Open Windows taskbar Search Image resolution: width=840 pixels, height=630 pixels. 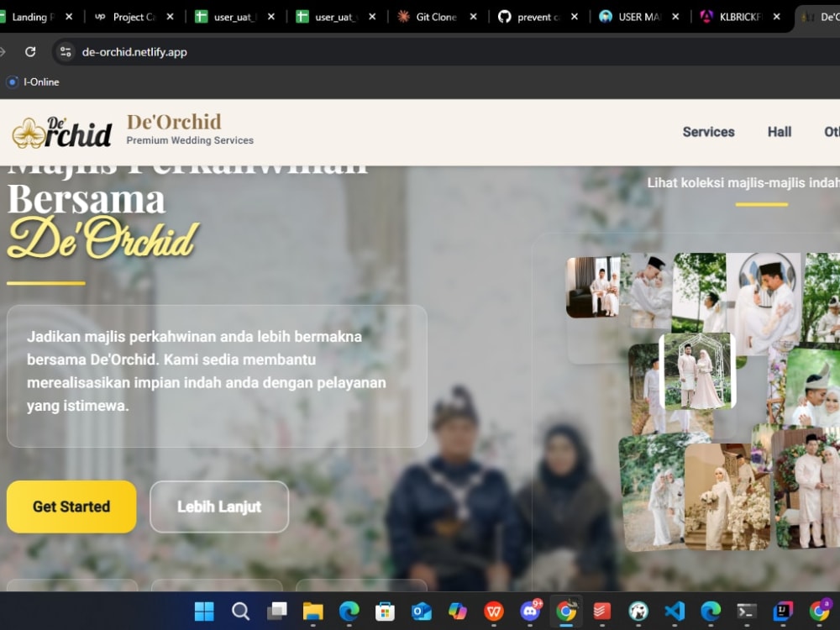pyautogui.click(x=240, y=611)
